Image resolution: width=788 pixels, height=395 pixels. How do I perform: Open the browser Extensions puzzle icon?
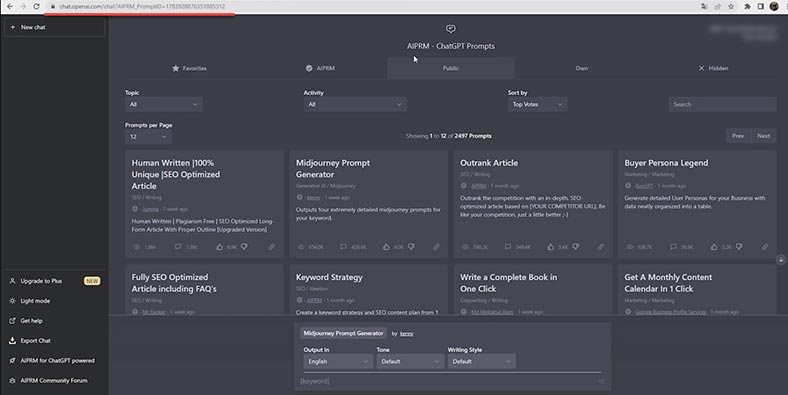[747, 7]
